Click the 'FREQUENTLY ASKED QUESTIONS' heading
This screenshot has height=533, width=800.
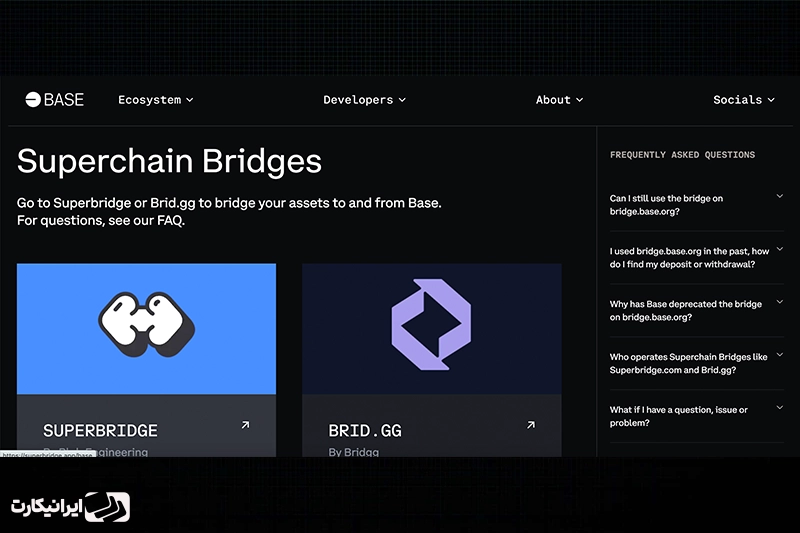pos(682,155)
